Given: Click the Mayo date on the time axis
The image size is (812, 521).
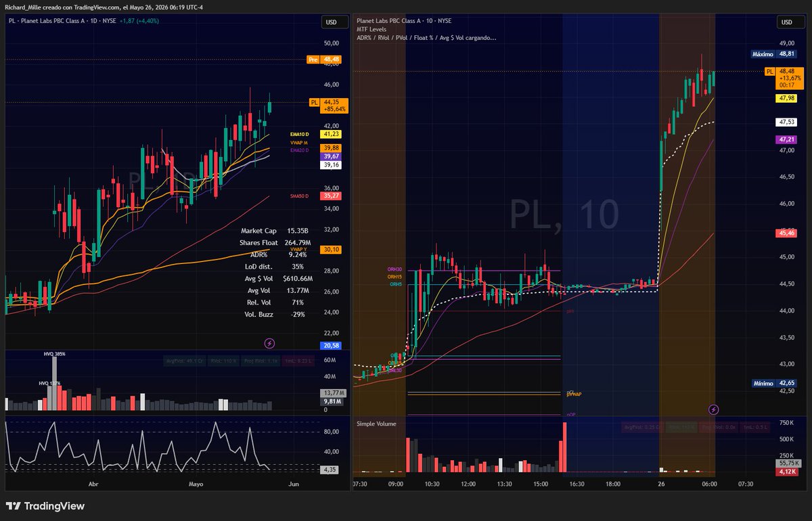Looking at the screenshot, I should click(196, 484).
